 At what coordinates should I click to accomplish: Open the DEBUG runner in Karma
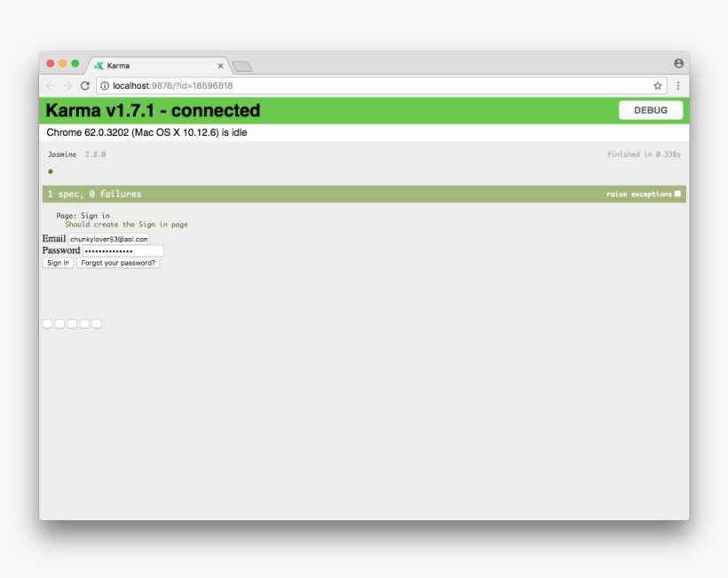651,110
